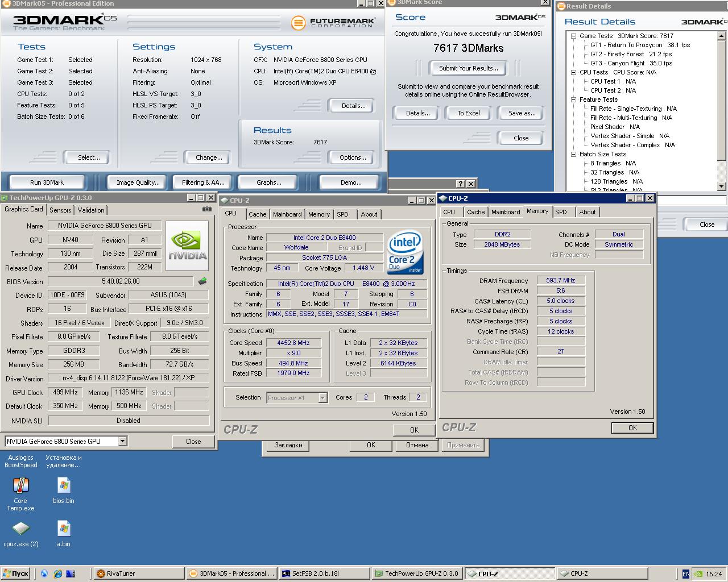This screenshot has height=582, width=728.
Task: Switch to SetFSB 2.0.b.18l in taskbar
Action: [x=324, y=573]
